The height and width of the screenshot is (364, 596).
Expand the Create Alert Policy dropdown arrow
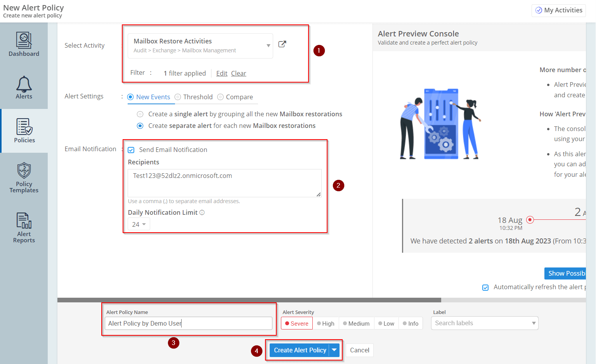(x=334, y=350)
